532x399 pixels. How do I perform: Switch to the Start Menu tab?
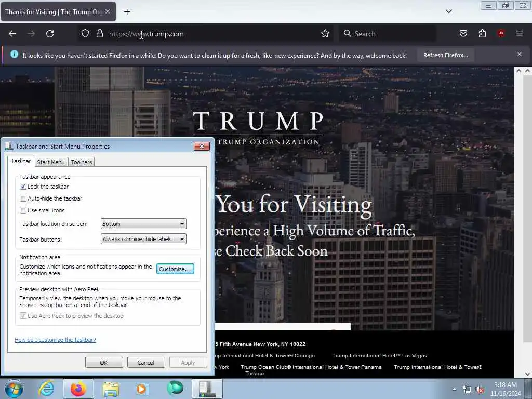pyautogui.click(x=51, y=162)
